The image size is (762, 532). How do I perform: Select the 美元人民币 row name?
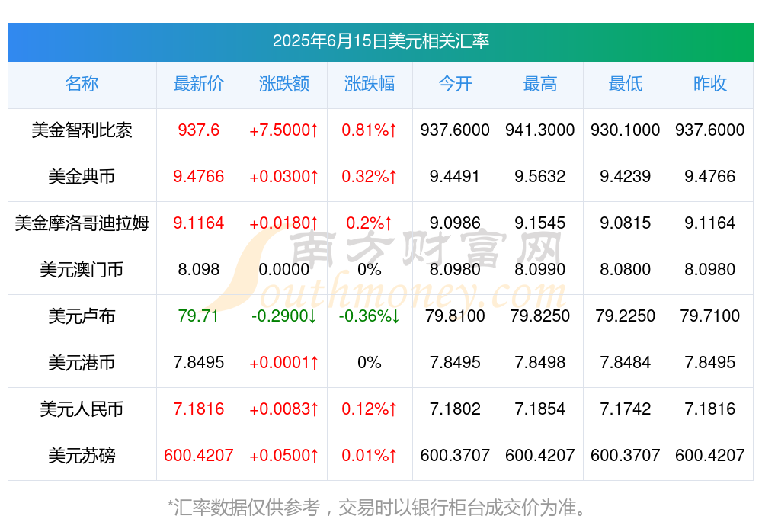(82, 409)
